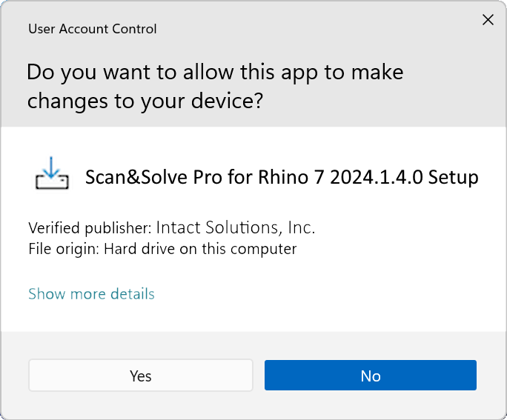Open certificate info via Show more details link
Viewport: 507px width, 420px height.
pos(91,293)
